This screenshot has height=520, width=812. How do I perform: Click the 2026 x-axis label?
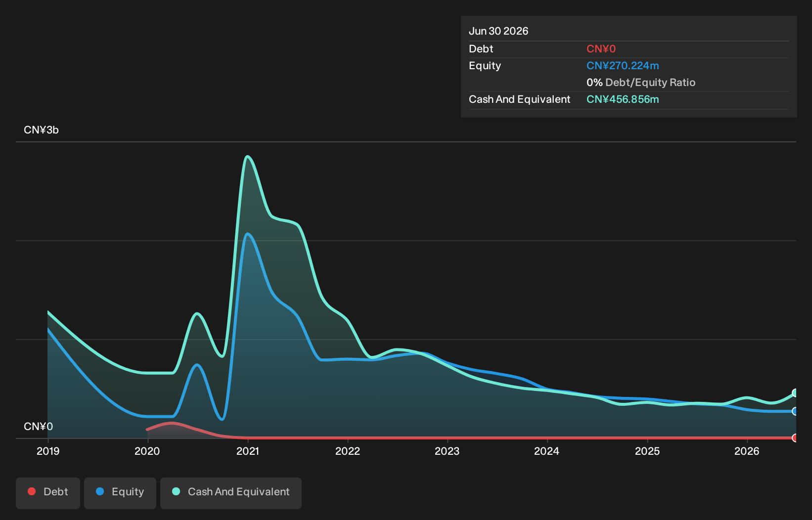click(x=747, y=451)
